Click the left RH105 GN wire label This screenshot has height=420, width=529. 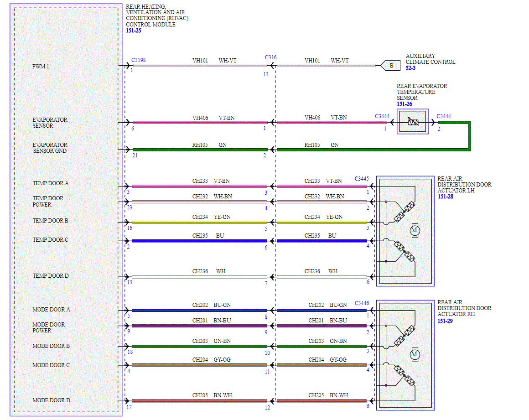tap(209, 145)
